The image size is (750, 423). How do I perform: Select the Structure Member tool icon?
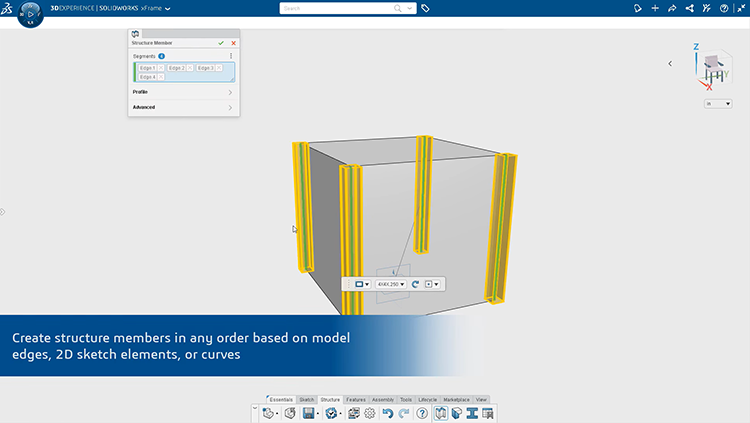[x=441, y=413]
